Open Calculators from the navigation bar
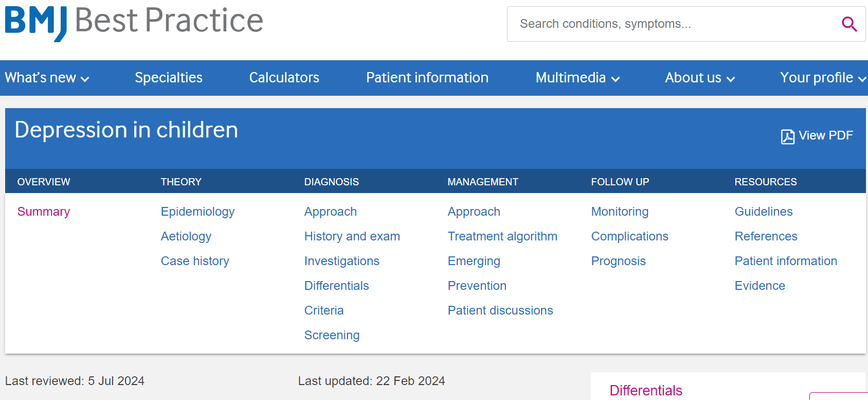The width and height of the screenshot is (868, 400). click(284, 78)
